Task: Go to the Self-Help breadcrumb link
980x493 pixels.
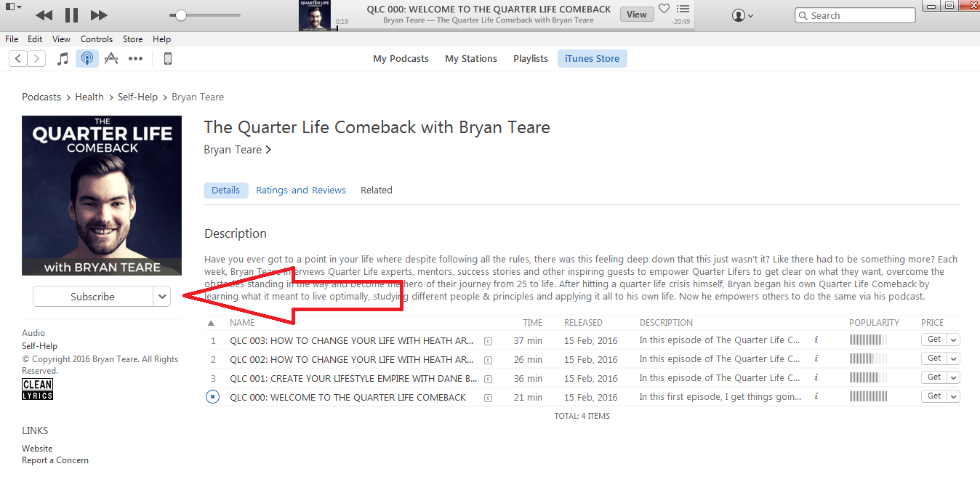Action: point(137,97)
